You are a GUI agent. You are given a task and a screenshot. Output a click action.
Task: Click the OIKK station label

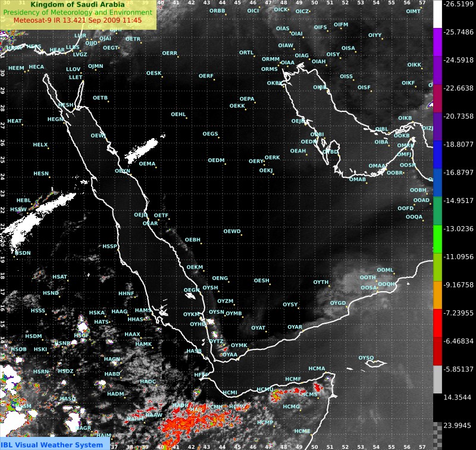click(414, 65)
